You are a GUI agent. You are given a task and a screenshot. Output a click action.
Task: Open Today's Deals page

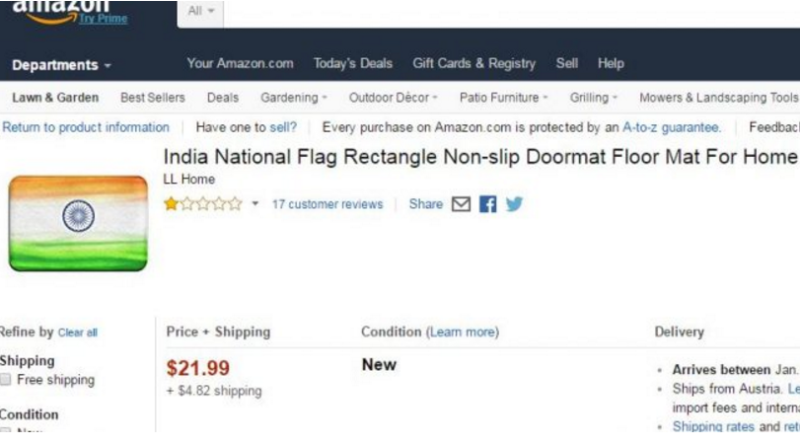[x=353, y=64]
